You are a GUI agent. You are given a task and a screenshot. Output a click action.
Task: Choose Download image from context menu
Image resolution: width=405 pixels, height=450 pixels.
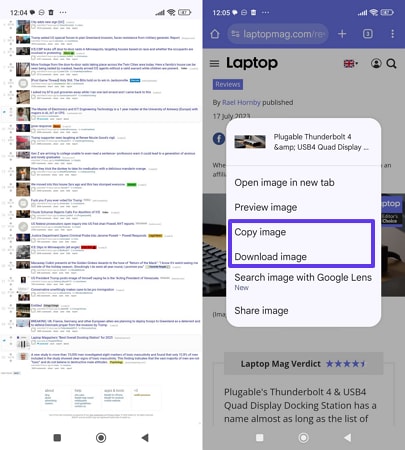tap(270, 257)
